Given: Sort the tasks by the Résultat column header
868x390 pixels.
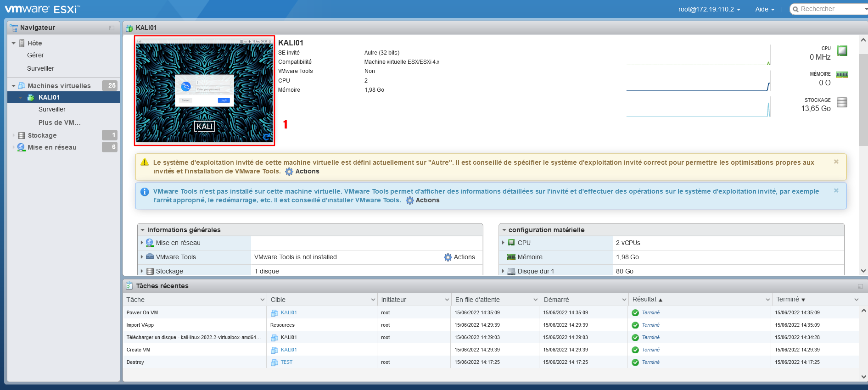Looking at the screenshot, I should [x=644, y=300].
